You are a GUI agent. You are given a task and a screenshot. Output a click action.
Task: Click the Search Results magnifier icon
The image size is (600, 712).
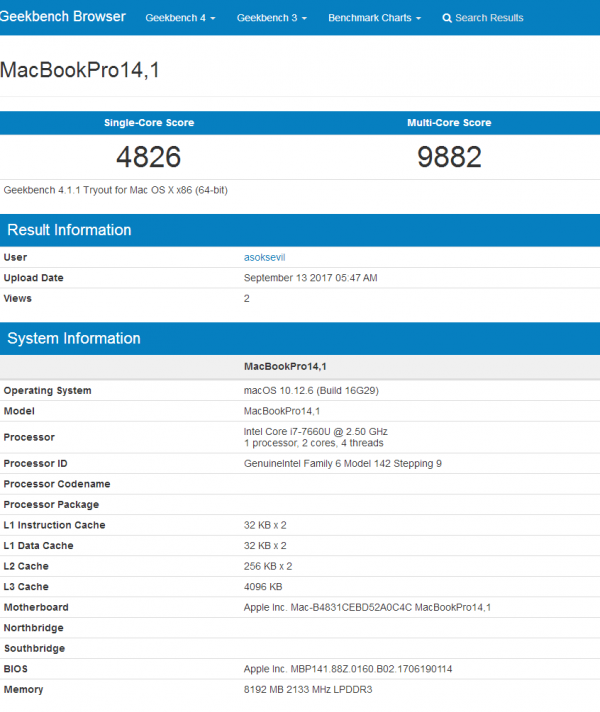tap(447, 18)
